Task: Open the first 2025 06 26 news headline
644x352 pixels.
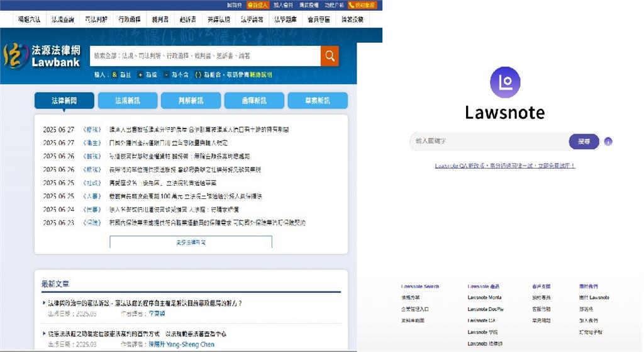Action: click(x=179, y=156)
